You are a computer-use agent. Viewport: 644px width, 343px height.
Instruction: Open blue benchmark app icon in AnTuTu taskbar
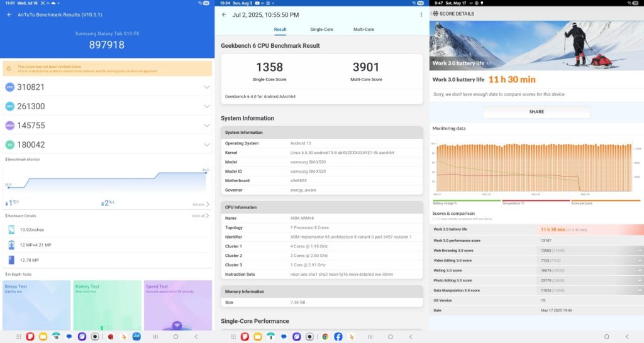coord(136,337)
